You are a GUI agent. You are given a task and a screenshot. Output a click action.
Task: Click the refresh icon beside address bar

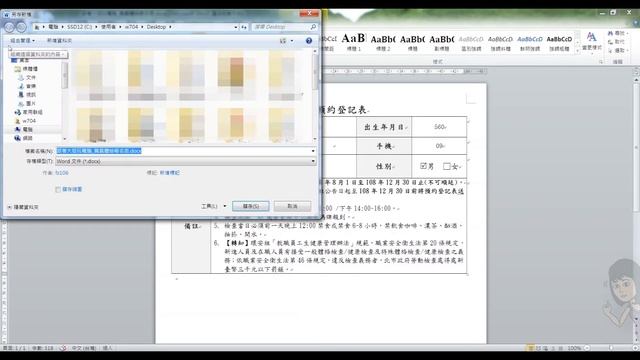click(x=244, y=27)
